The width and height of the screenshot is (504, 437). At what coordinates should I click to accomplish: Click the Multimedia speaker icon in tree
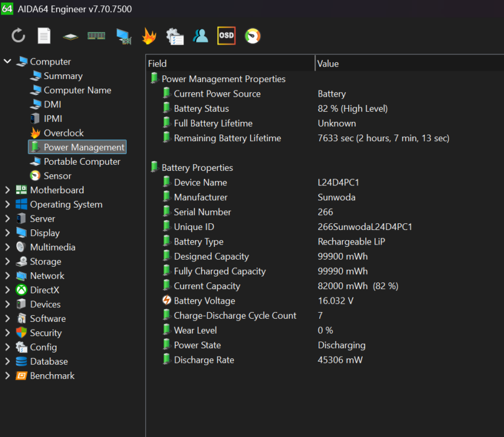(22, 247)
